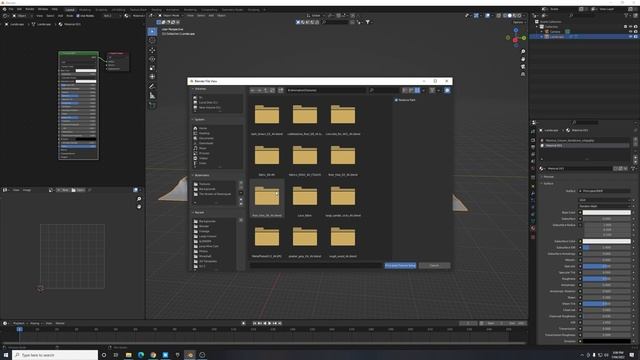Open the File menu
This screenshot has width=640, height=360.
pyautogui.click(x=11, y=9)
